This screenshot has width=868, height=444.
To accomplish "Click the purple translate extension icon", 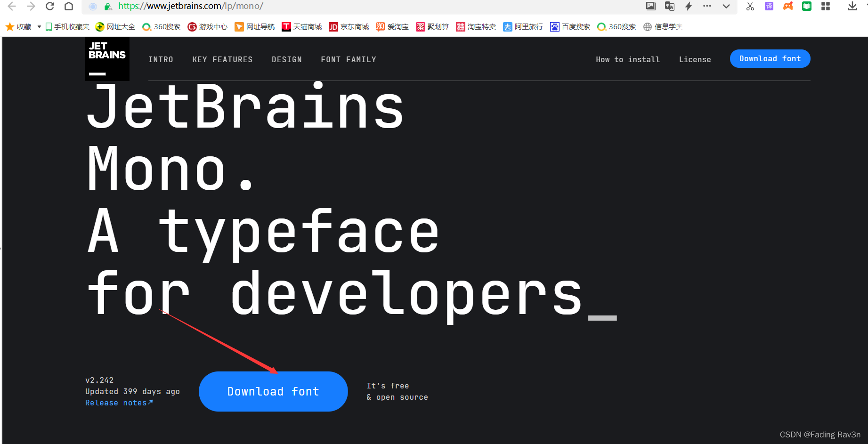I will [769, 6].
